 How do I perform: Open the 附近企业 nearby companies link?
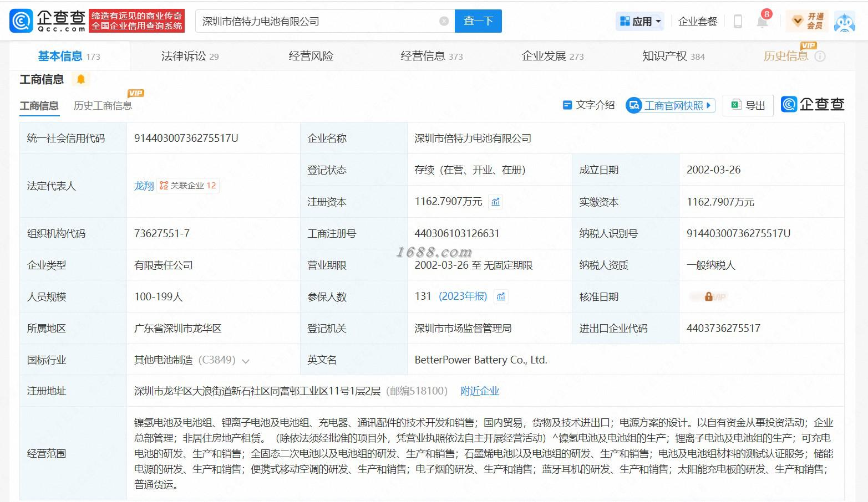pyautogui.click(x=480, y=391)
